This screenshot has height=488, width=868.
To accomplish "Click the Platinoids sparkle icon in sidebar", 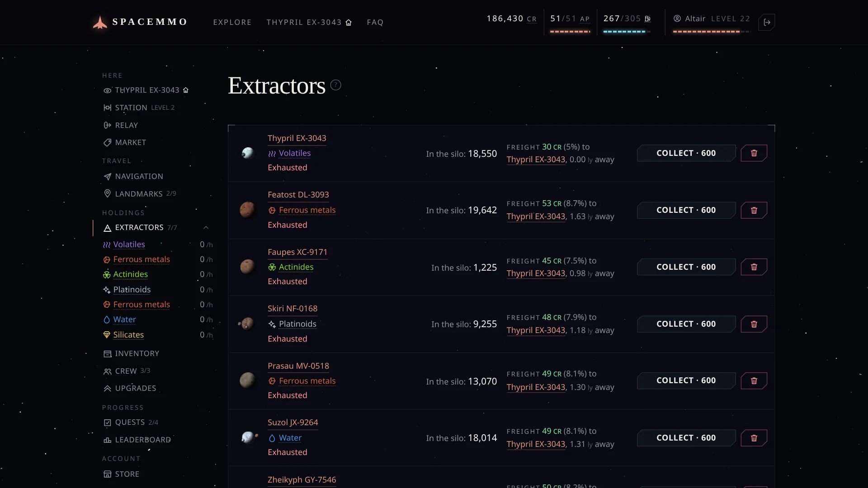I will click(107, 290).
